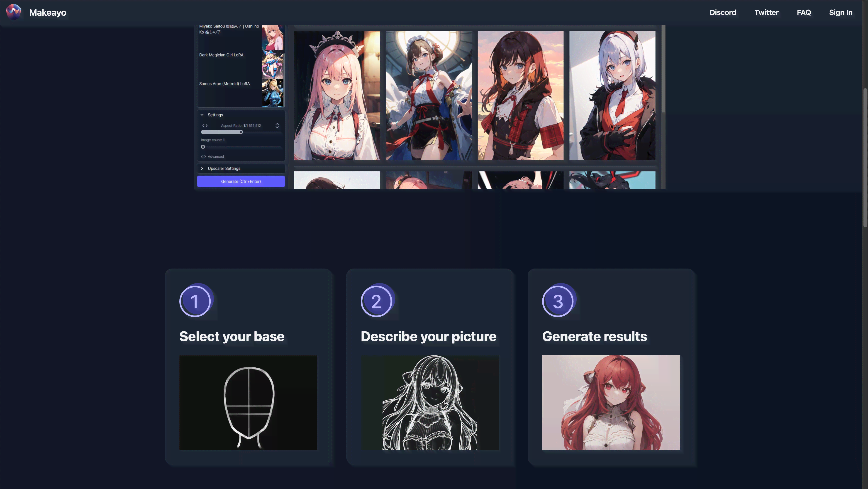The image size is (868, 489).
Task: Click the Makeayo logo icon
Action: [13, 12]
